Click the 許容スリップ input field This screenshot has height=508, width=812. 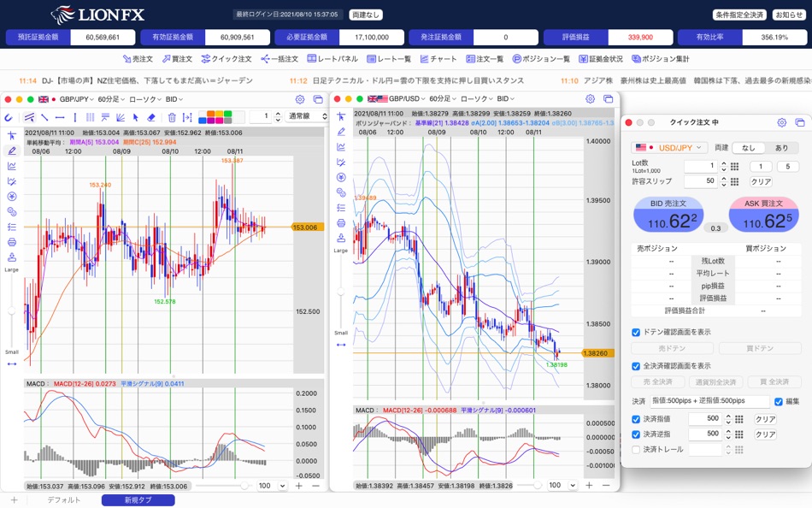tap(700, 181)
